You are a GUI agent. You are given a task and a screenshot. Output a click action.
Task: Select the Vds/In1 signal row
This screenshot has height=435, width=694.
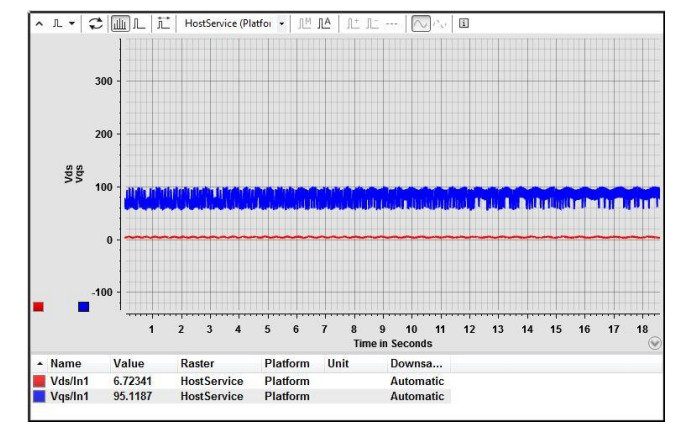pyautogui.click(x=74, y=381)
